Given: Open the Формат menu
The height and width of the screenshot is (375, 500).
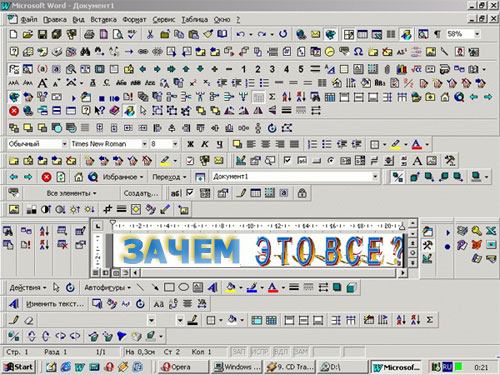Looking at the screenshot, I should coord(134,20).
